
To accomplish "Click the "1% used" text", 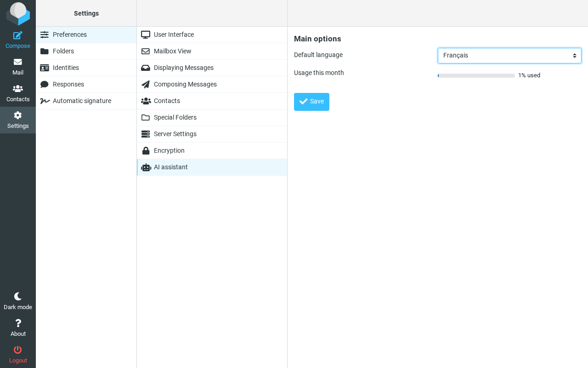I will point(529,75).
